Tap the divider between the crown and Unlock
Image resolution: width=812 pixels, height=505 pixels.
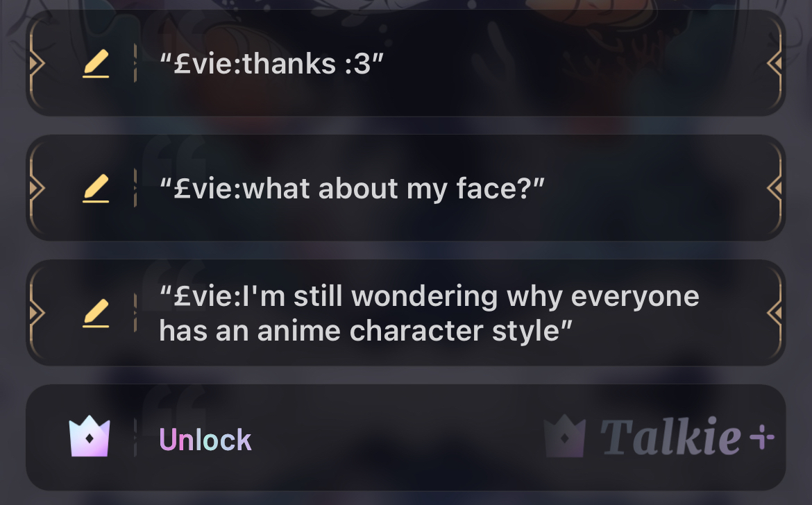[135, 438]
